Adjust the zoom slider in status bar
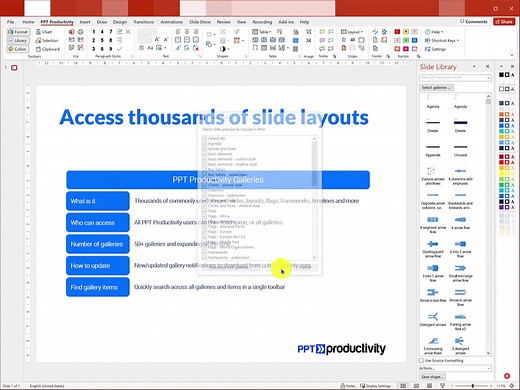Viewport: 520px width, 390px height. coord(473,386)
